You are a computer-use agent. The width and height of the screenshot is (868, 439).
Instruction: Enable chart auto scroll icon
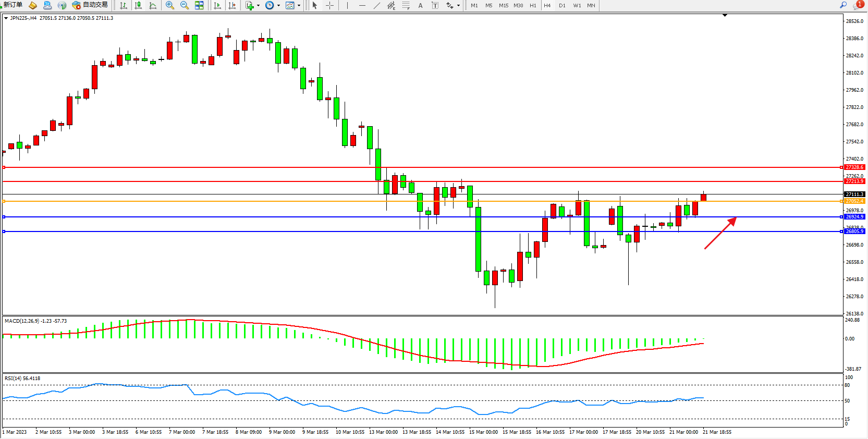[x=217, y=6]
